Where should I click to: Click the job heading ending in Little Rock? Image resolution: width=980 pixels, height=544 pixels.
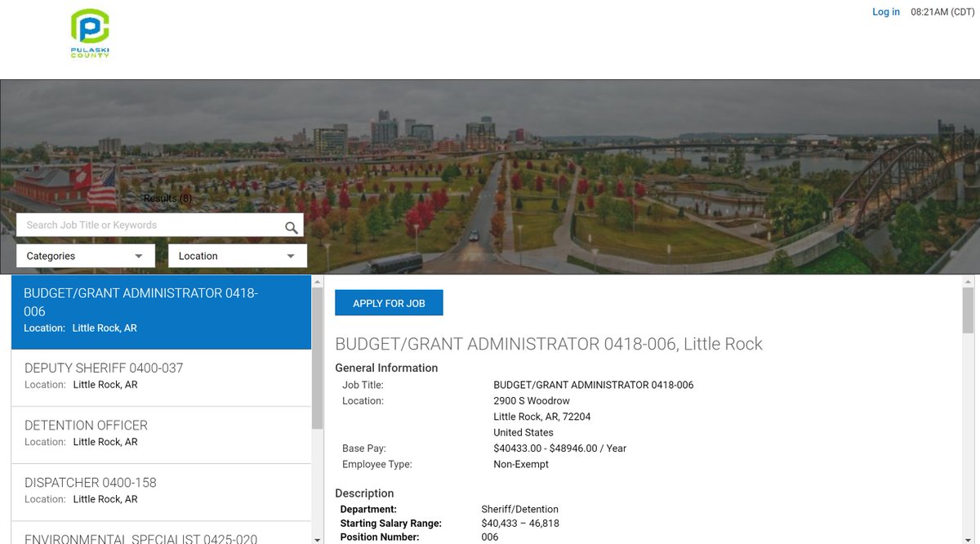click(x=549, y=344)
